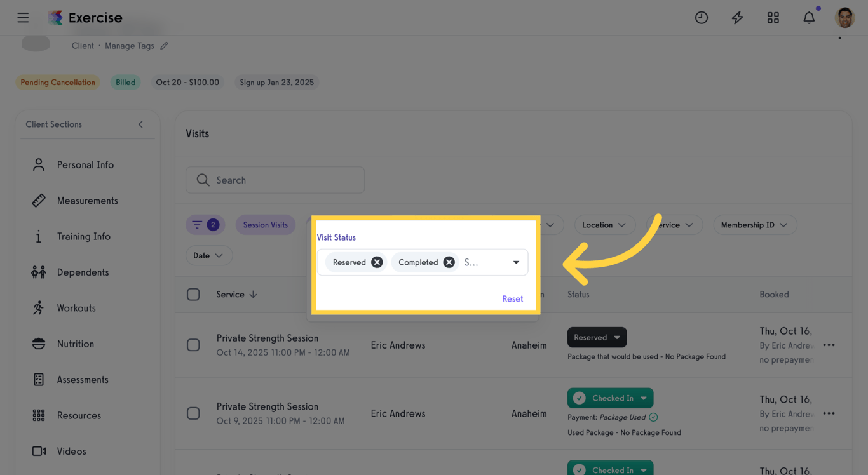Viewport: 868px width, 475px height.
Task: Open the lightning bolt quick actions
Action: click(x=737, y=18)
